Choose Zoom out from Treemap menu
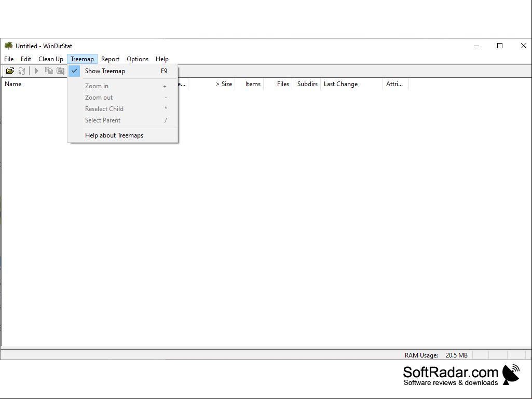Viewport: 532px width, 399px height. click(122, 98)
